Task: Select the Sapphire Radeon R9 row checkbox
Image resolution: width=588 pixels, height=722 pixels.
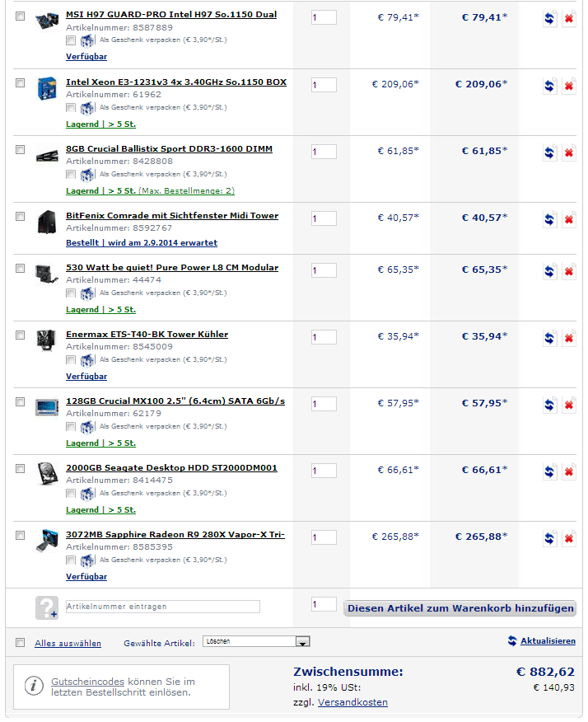Action: coord(20,536)
